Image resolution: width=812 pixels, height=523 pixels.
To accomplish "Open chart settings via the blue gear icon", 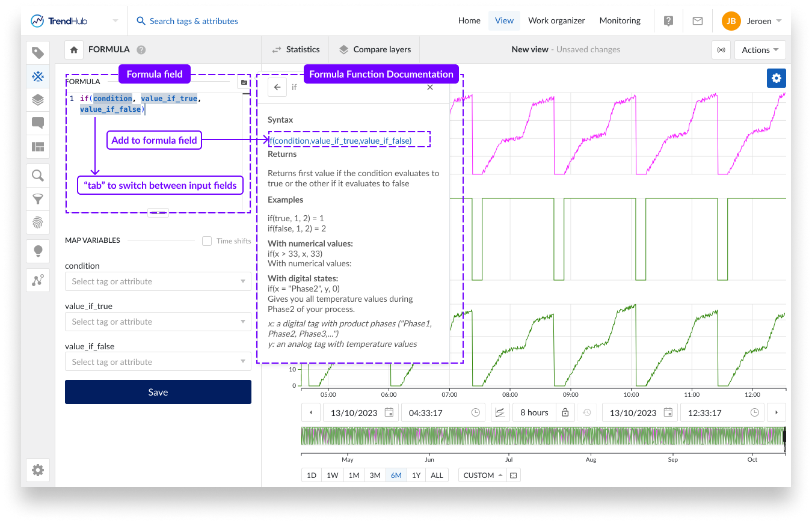I will click(x=776, y=78).
